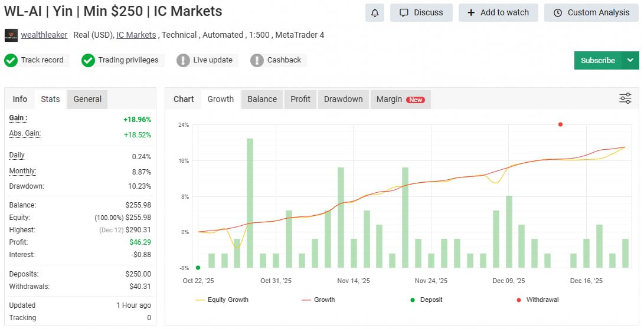644x329 pixels.
Task: Click the bell notification icon
Action: coord(374,12)
